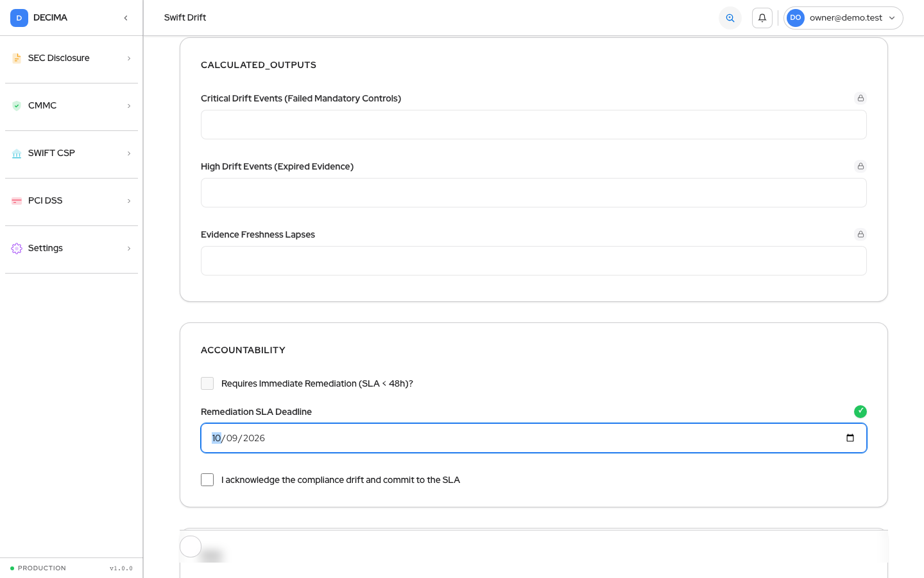This screenshot has height=578, width=924.
Task: Click the CMMC shield icon
Action: pos(17,106)
